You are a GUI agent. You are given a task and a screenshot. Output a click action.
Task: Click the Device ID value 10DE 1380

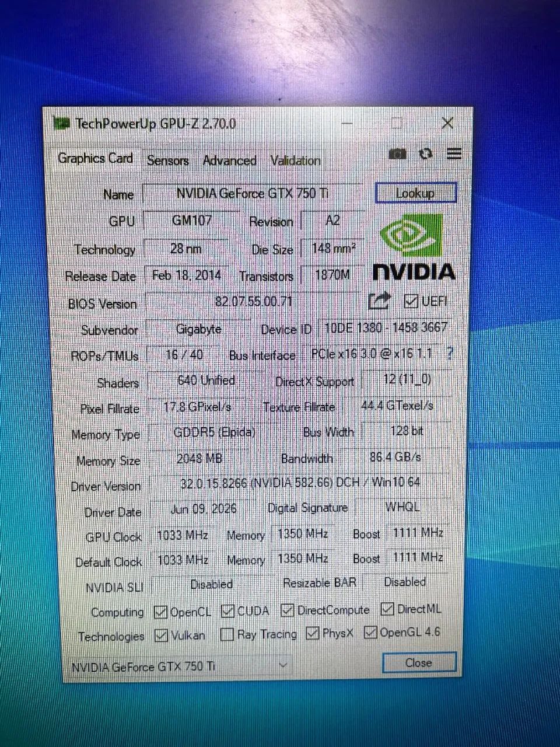[385, 327]
